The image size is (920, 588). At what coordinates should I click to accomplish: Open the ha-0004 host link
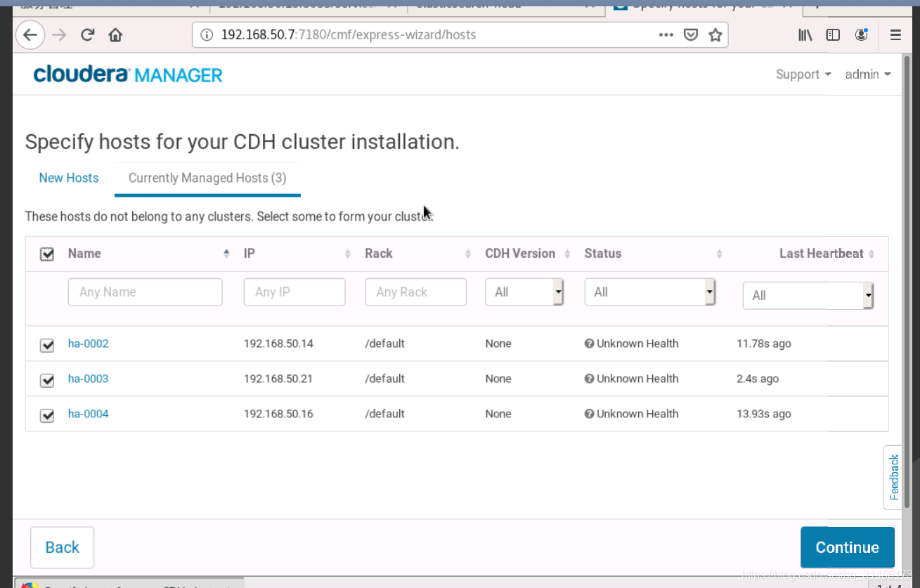click(88, 414)
